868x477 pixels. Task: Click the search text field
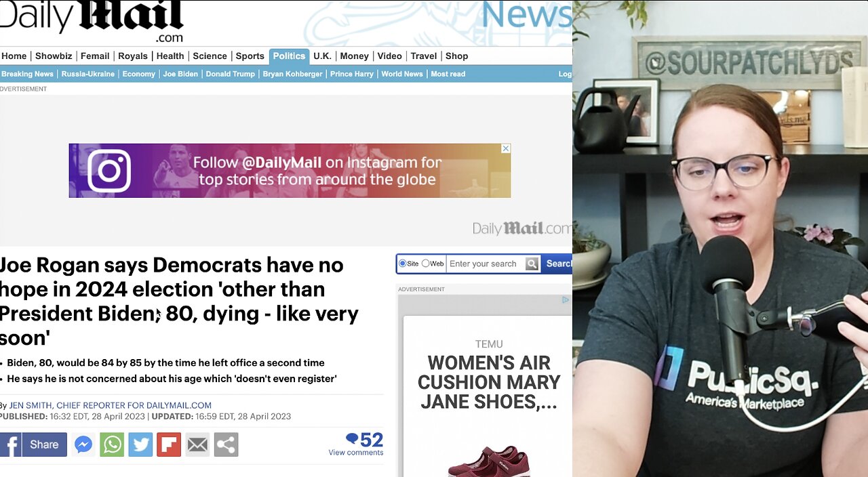click(486, 264)
